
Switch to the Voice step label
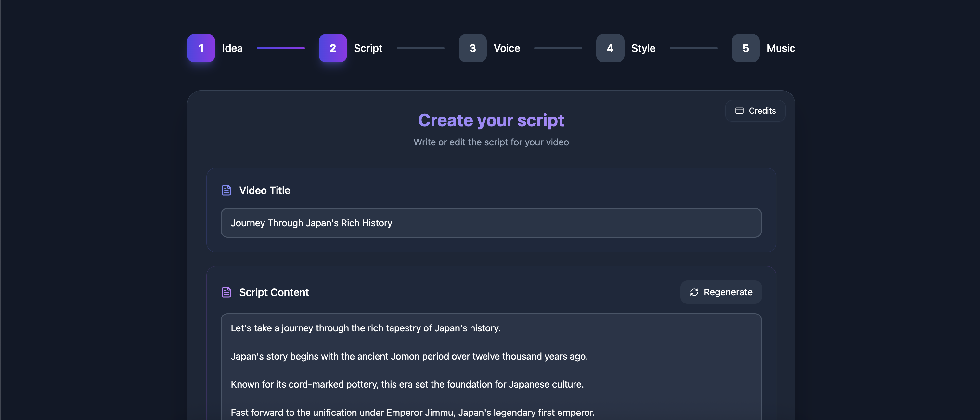(506, 48)
